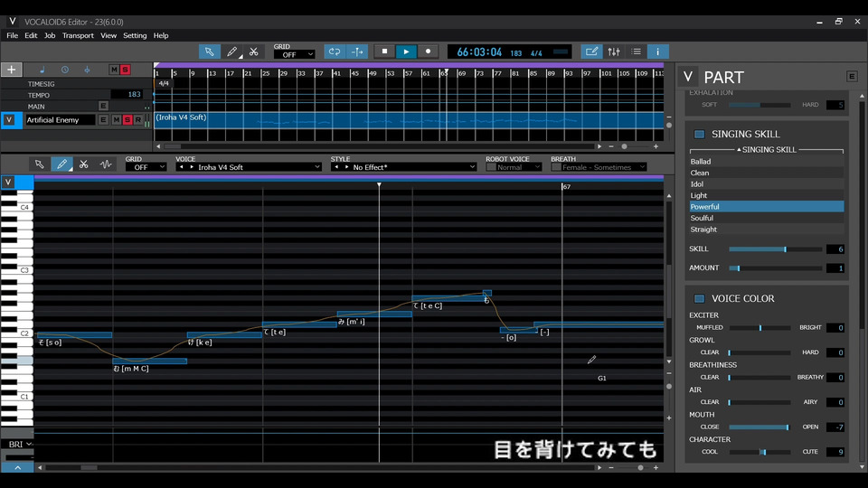The height and width of the screenshot is (488, 868).
Task: Choose Clean singing skill
Action: [x=767, y=173]
